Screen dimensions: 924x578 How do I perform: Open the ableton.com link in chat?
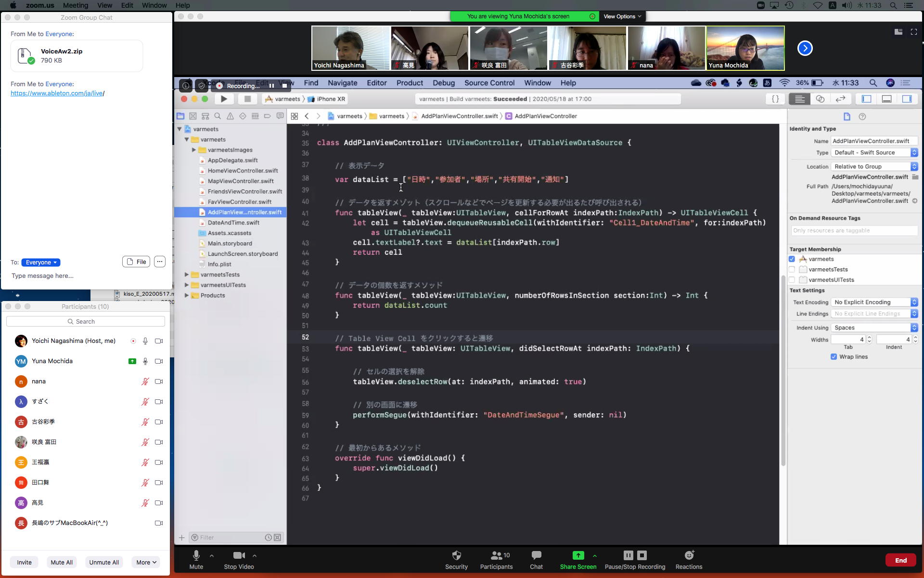click(57, 93)
